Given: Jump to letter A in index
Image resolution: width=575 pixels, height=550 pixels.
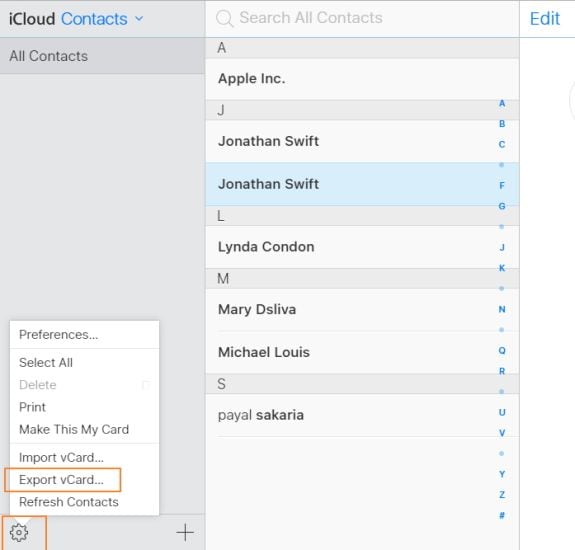Looking at the screenshot, I should pyautogui.click(x=502, y=103).
